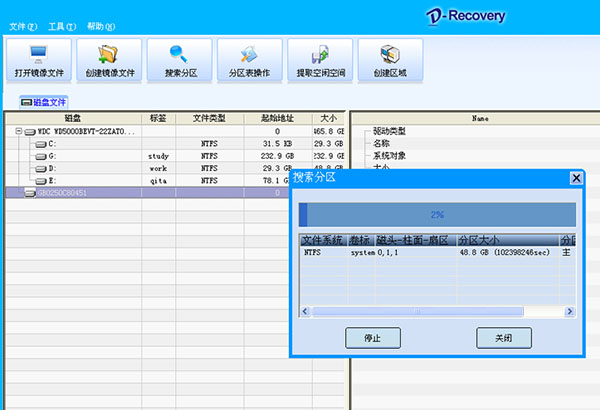This screenshot has width=600, height=410.
Task: Click the D-Recovery logo
Action: [x=466, y=16]
